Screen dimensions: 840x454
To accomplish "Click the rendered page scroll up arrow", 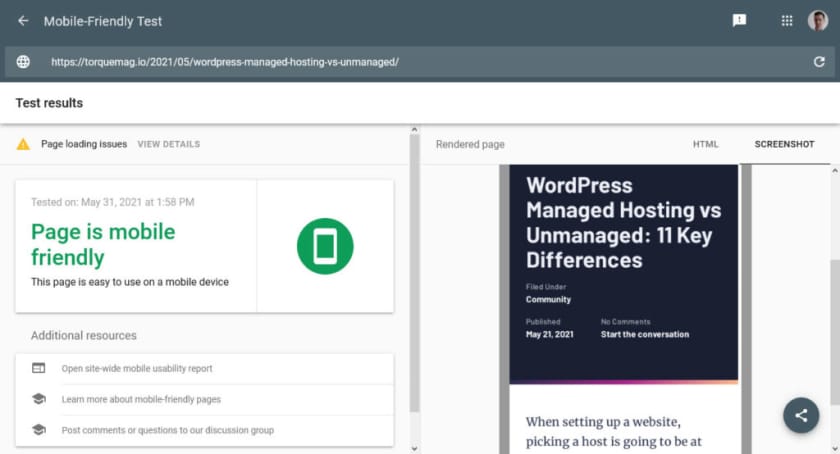I will click(x=835, y=170).
